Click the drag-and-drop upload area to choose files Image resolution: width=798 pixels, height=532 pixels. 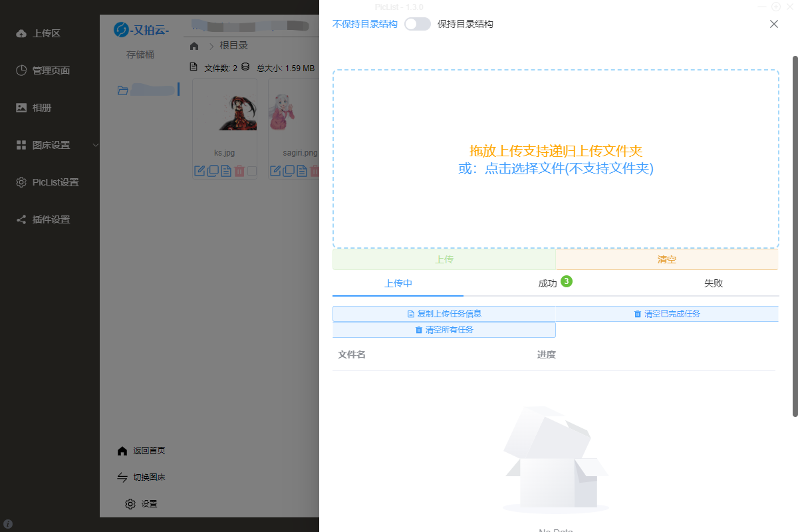555,160
